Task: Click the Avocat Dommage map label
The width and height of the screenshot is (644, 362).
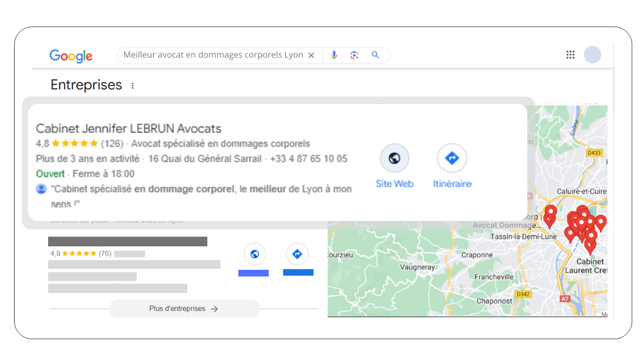Action: 507,225
